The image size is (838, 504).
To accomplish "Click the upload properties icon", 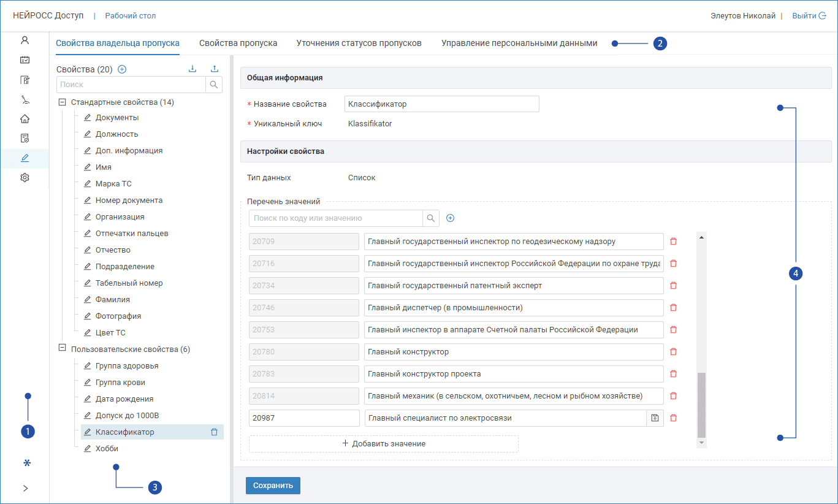I will click(214, 69).
